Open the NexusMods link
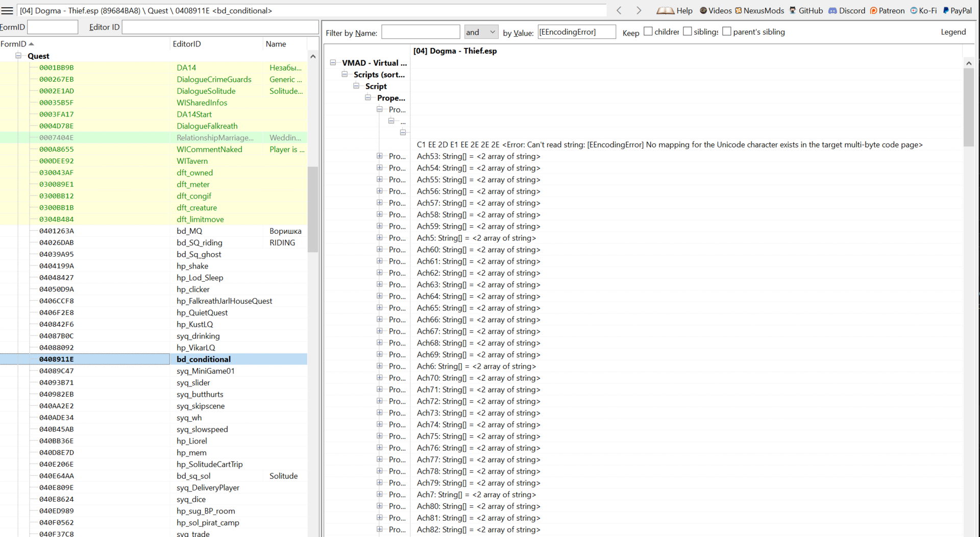 (759, 10)
